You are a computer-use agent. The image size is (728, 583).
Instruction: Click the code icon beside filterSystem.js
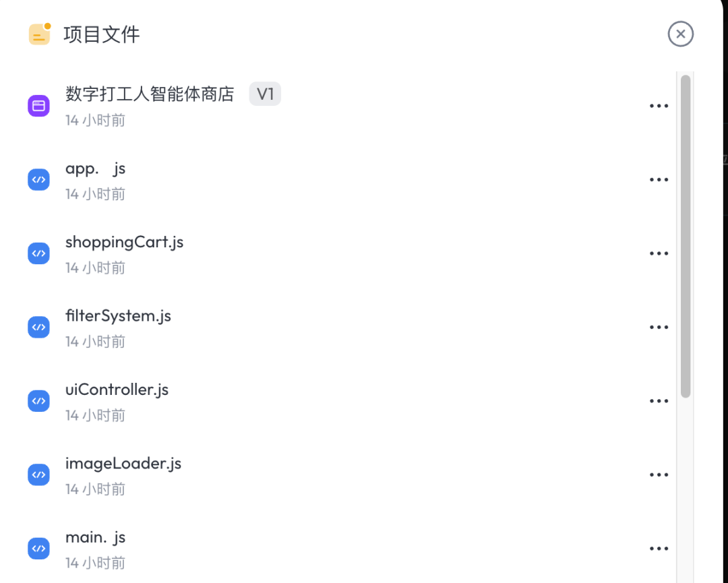point(38,328)
